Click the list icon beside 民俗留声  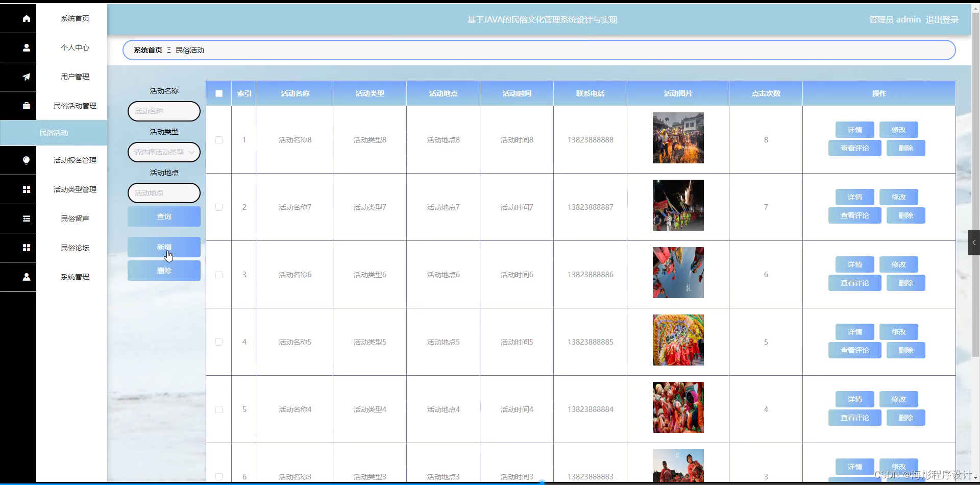[x=27, y=219]
